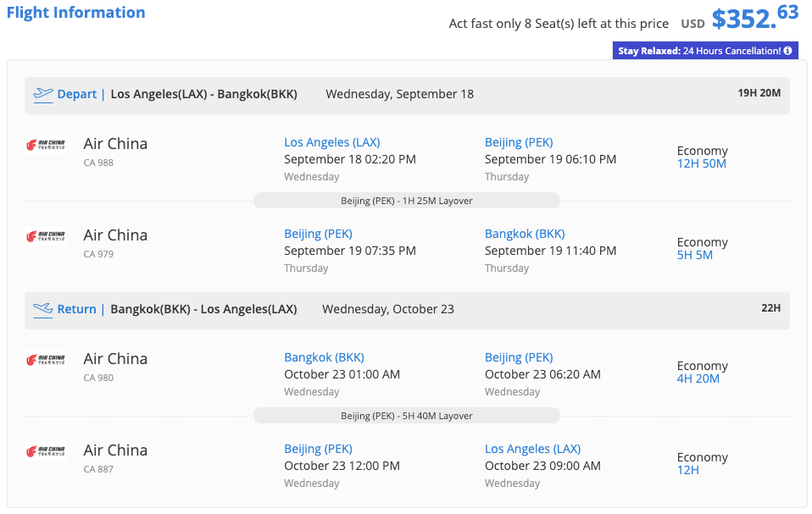Click the Beijing (PEK) 1H 25M Layover pill

(407, 201)
